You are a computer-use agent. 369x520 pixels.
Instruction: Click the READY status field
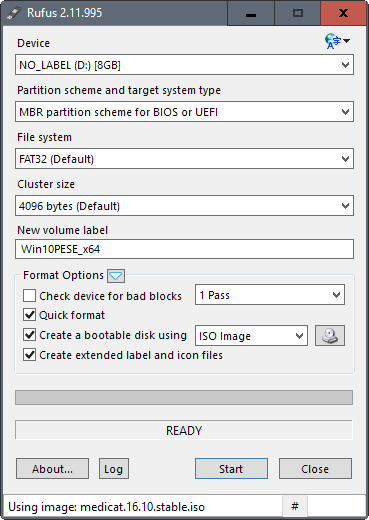184,430
